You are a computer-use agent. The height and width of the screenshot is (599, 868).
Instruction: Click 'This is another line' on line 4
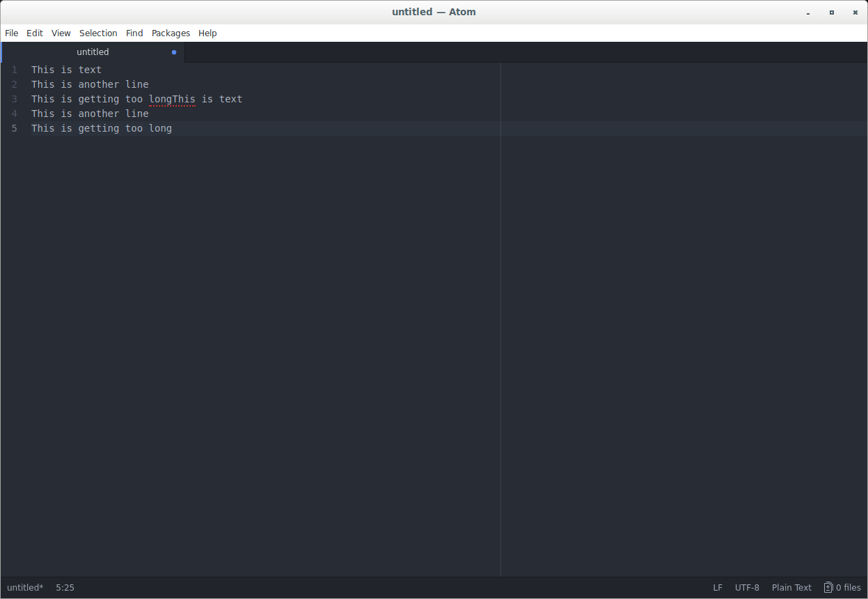90,114
